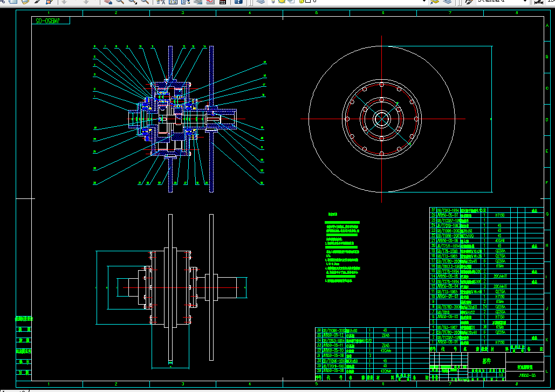Click the green technical notes text block

(x=342, y=251)
